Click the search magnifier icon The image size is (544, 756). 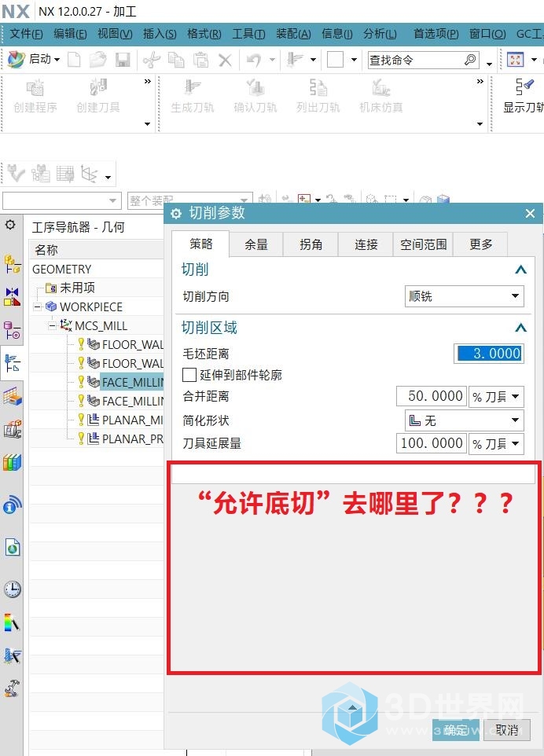470,60
